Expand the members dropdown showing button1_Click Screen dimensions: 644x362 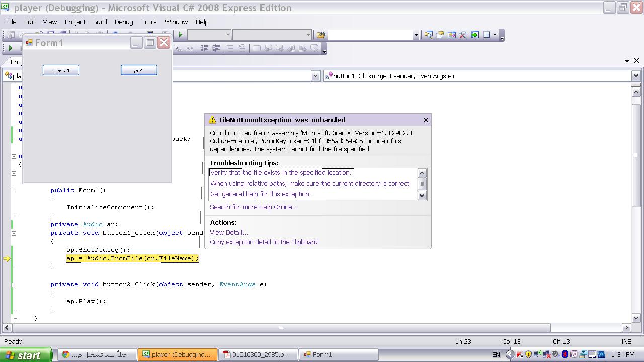pos(635,76)
